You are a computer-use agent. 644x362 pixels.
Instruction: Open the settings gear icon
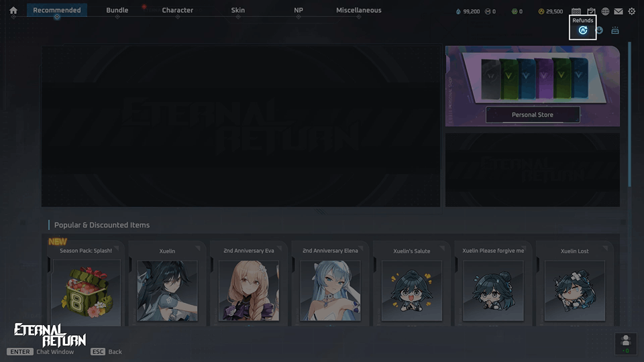click(632, 11)
